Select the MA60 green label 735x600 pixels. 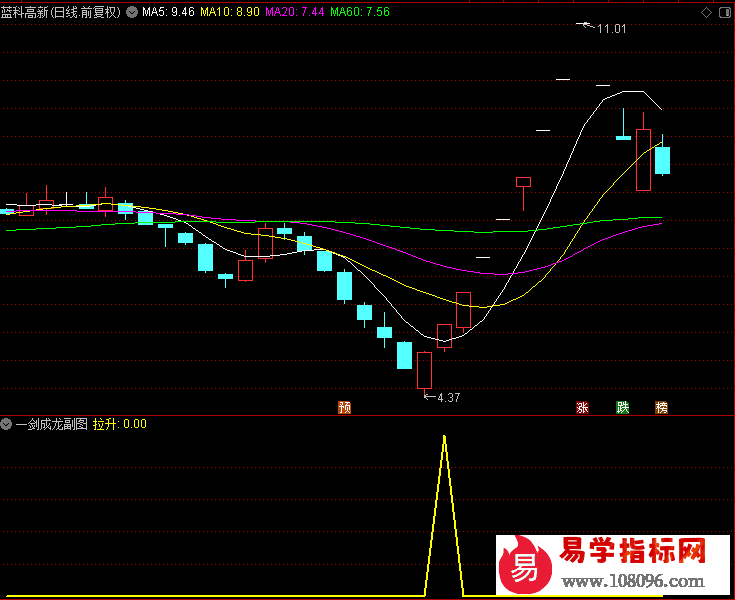click(360, 12)
